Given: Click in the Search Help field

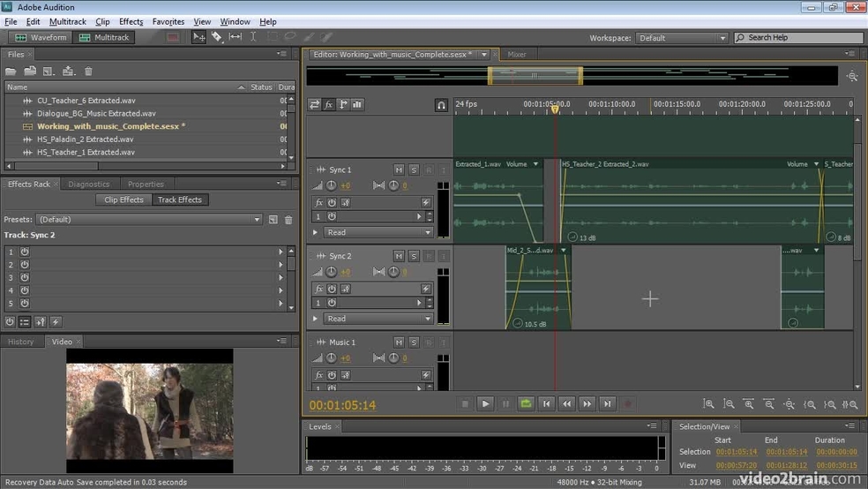Looking at the screenshot, I should [x=799, y=38].
